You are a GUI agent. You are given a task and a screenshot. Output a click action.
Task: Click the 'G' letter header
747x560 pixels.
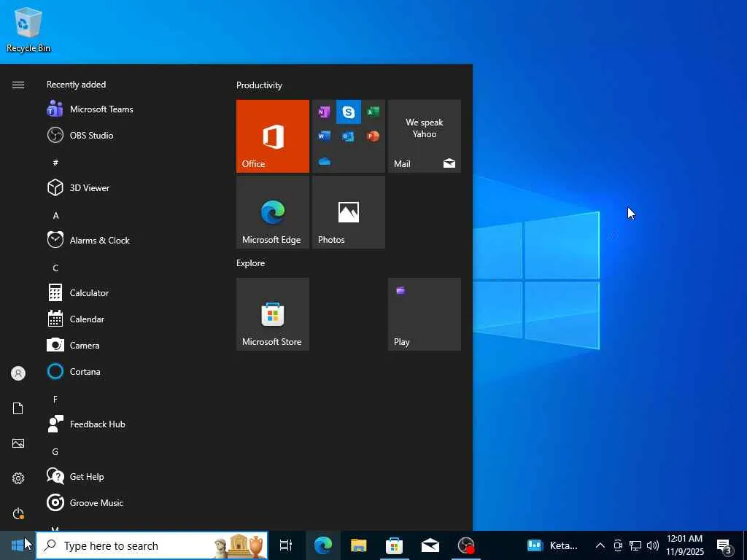55,451
